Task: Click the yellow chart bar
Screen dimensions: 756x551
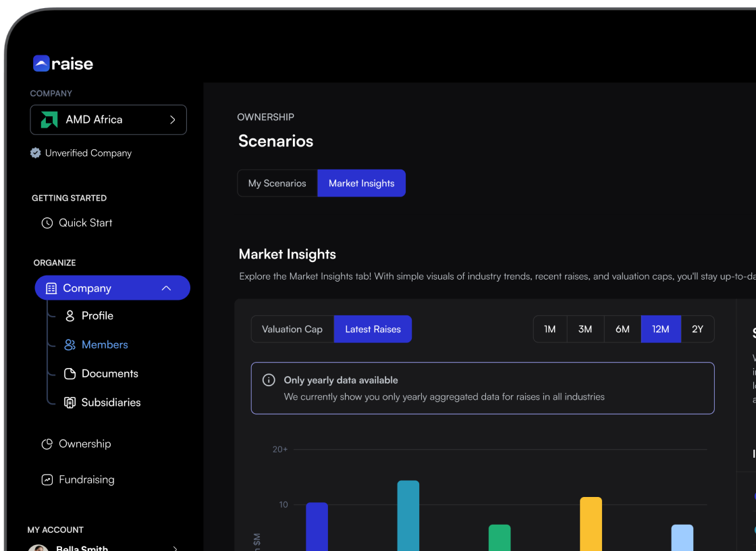Action: coord(591,523)
